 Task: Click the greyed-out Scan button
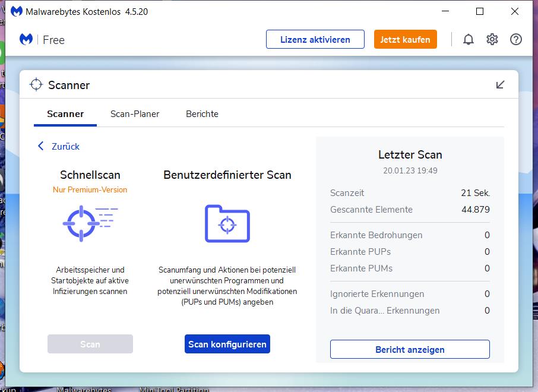pos(90,344)
